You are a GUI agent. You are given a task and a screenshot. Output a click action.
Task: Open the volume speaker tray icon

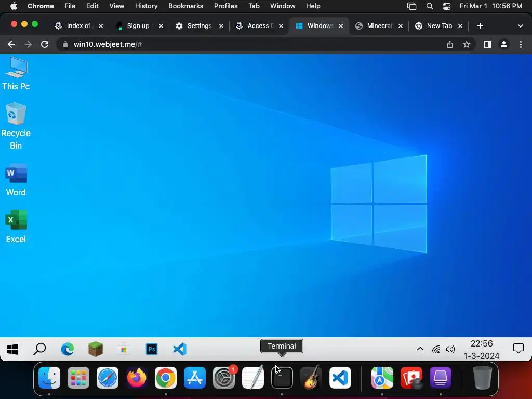pos(450,349)
